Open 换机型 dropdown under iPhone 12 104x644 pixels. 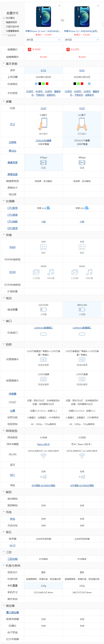pyautogui.click(x=82, y=40)
